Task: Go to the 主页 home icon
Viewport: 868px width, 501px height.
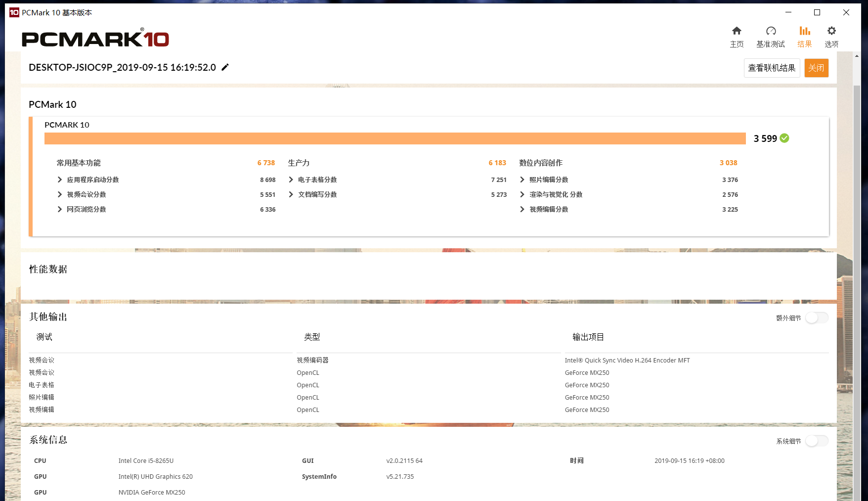Action: pos(737,31)
